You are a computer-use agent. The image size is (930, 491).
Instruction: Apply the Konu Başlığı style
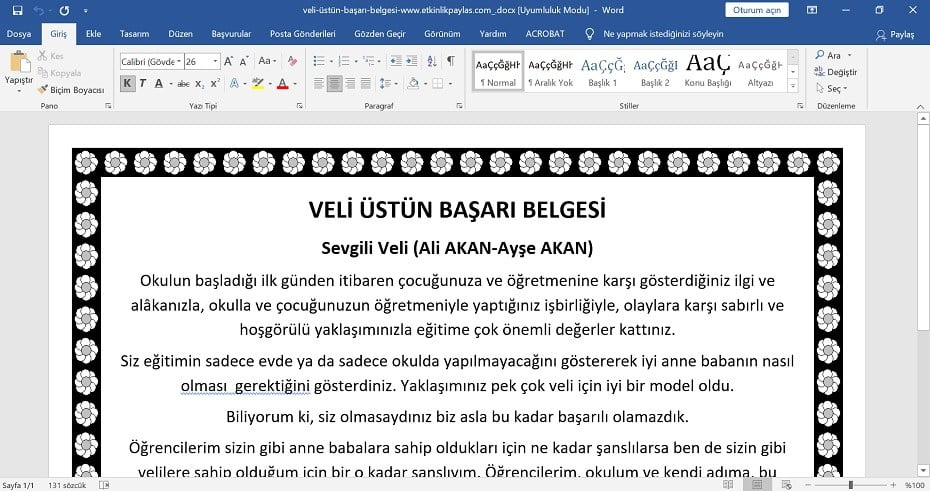(x=708, y=72)
